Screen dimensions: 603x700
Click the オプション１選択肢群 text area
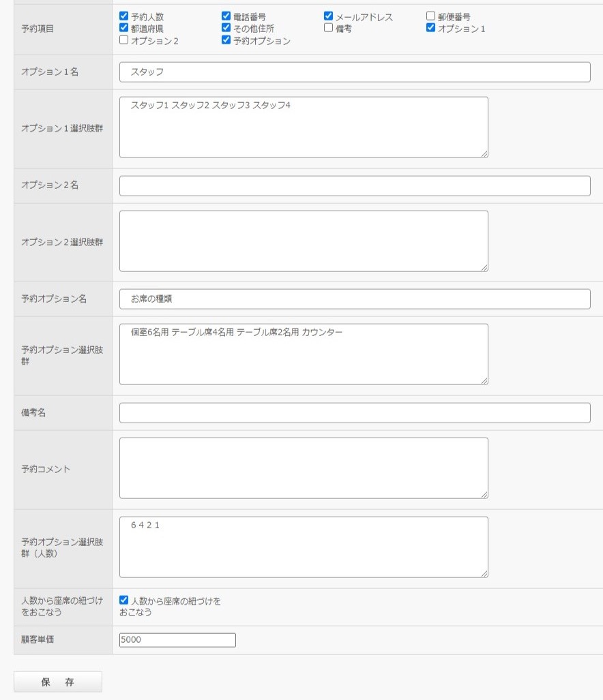(x=304, y=127)
